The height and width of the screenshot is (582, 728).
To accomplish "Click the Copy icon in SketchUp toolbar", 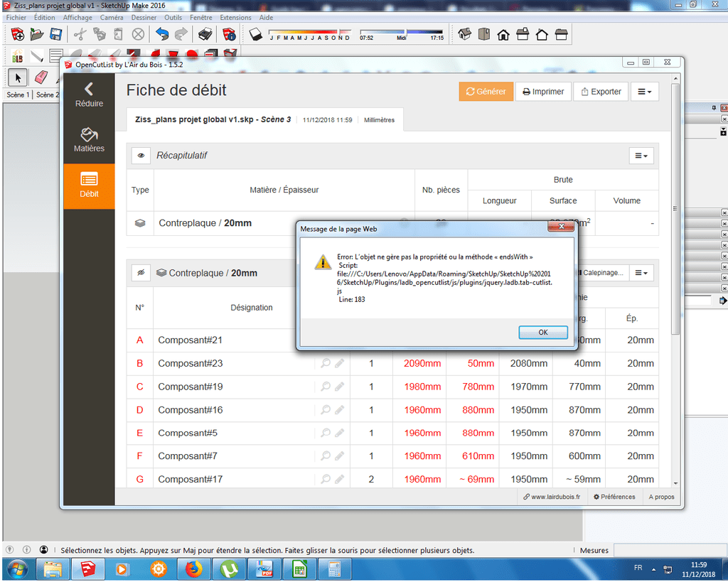I will (x=100, y=34).
